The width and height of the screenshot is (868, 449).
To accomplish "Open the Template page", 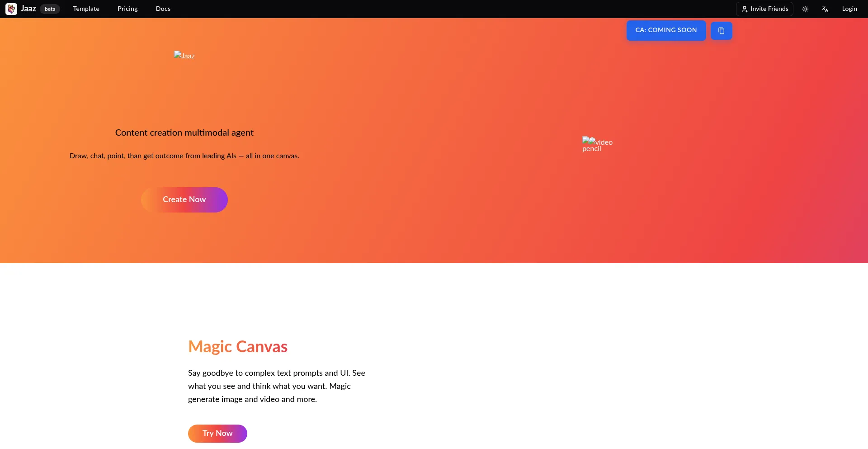I will (x=86, y=9).
